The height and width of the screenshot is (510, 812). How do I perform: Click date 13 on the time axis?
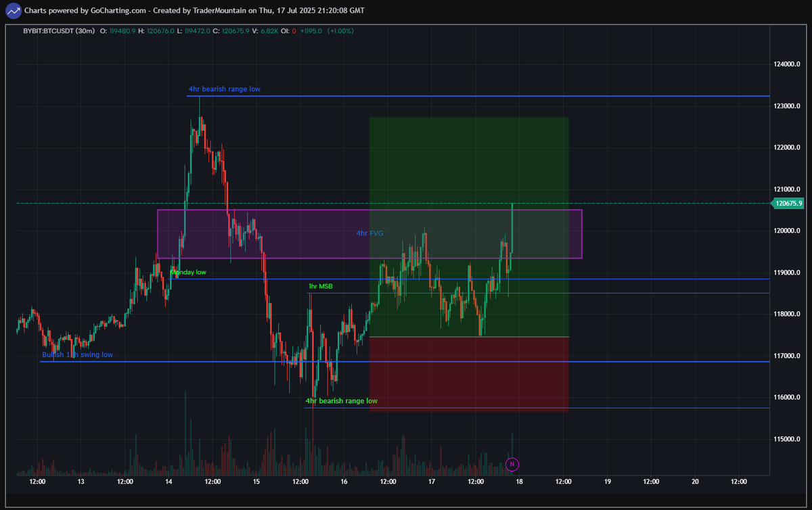[x=81, y=482]
